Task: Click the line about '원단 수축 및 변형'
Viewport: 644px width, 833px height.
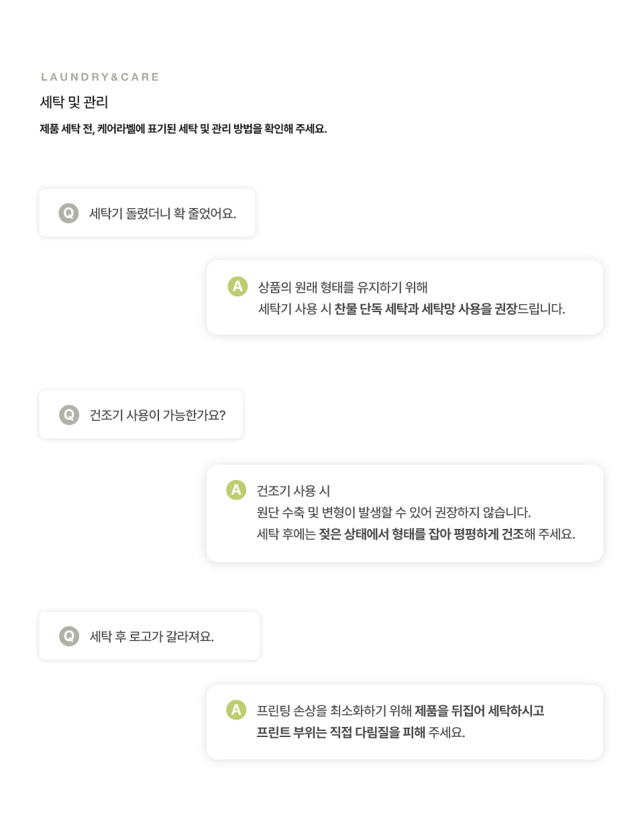Action: pyautogui.click(x=393, y=513)
